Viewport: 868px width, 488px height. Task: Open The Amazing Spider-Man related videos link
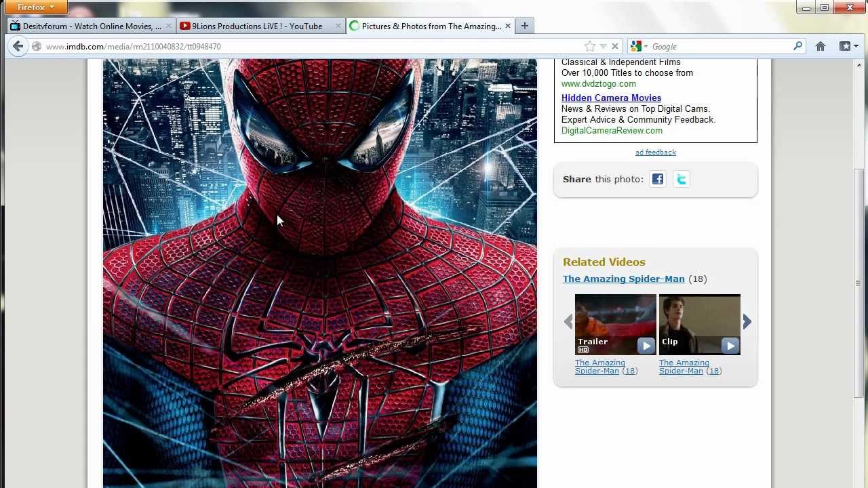[624, 279]
